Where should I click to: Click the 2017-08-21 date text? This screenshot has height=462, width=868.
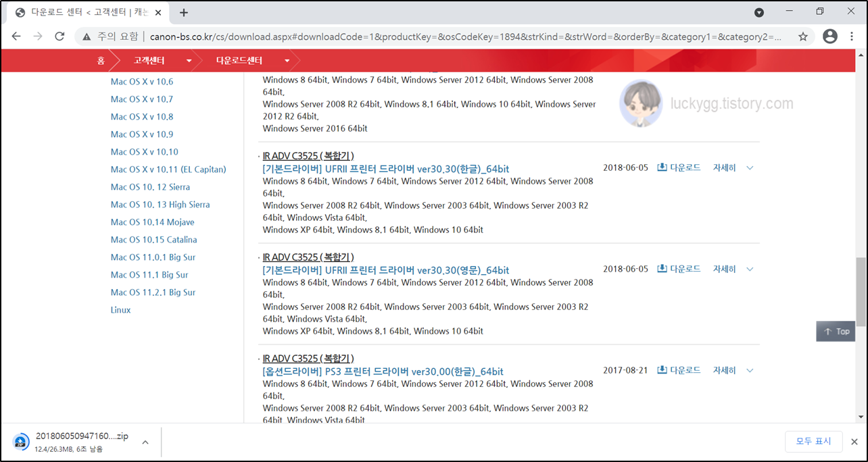(625, 370)
